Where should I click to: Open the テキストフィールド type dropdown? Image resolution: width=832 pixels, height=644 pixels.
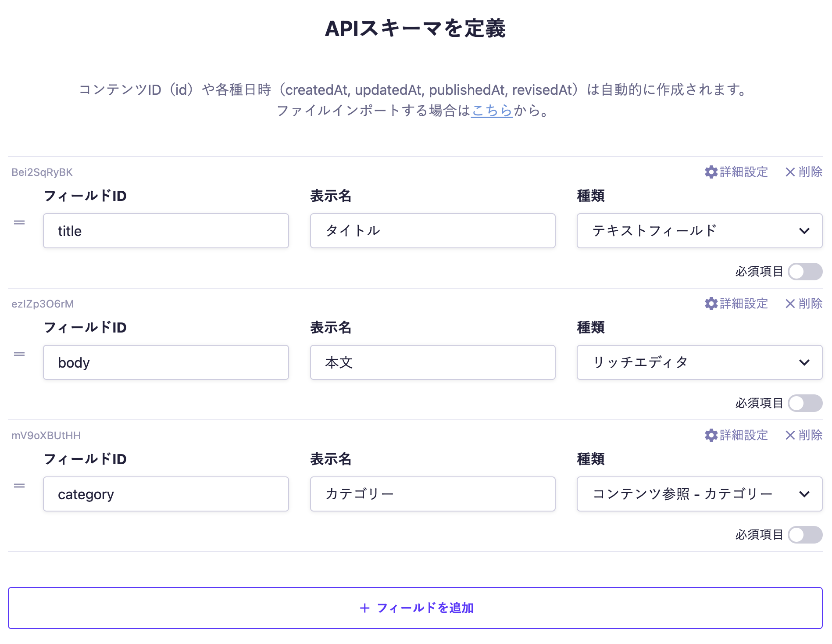click(699, 231)
